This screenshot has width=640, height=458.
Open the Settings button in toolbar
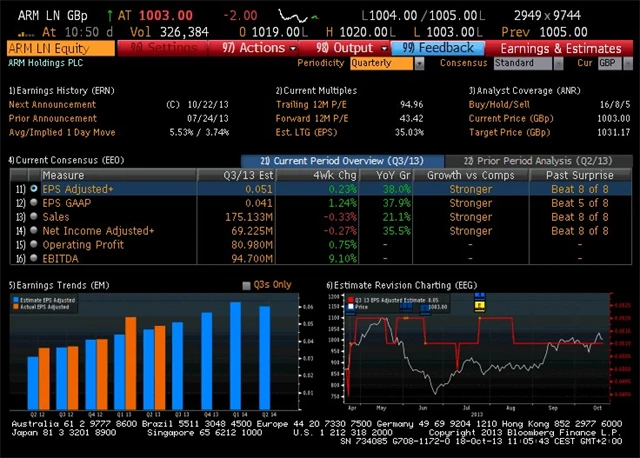165,48
